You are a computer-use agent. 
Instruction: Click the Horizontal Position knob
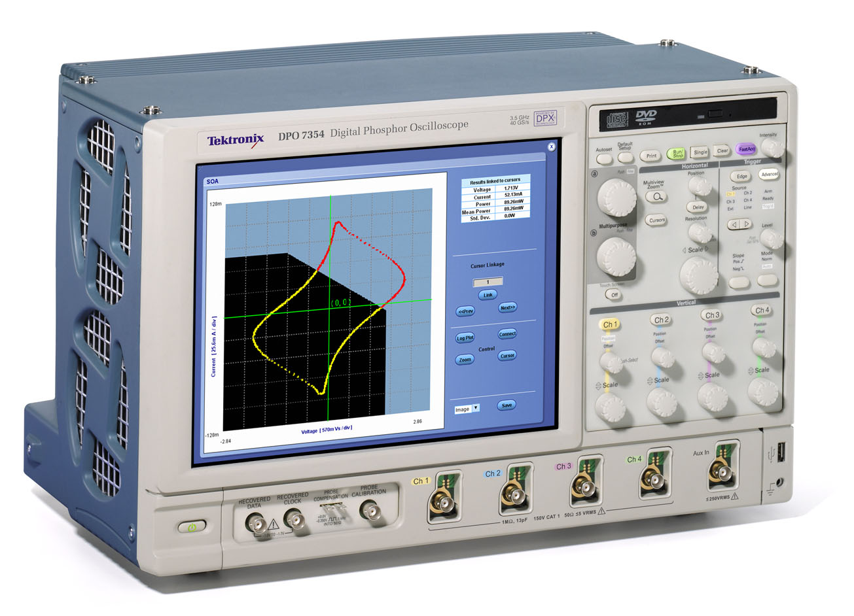[700, 187]
